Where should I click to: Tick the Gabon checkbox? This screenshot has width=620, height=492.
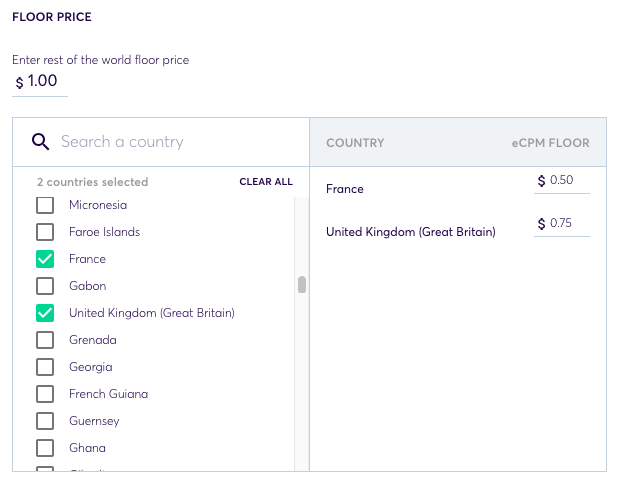45,286
